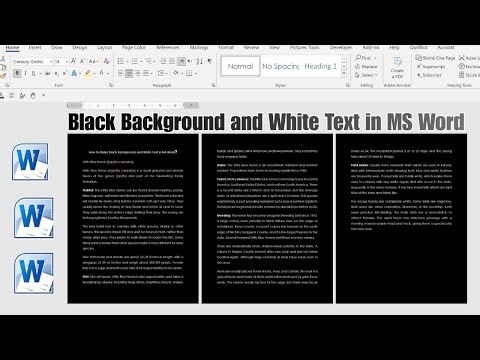Click Borders icon
480x360 pixels.
(x=189, y=73)
